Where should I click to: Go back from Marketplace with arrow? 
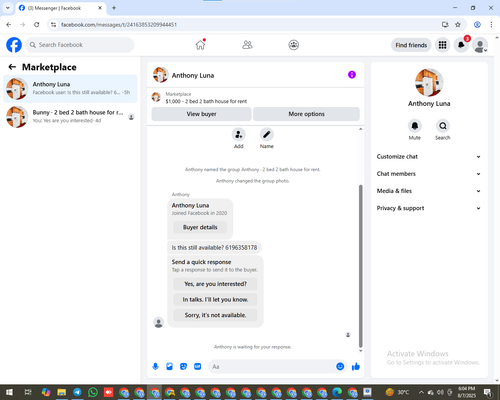coord(12,67)
